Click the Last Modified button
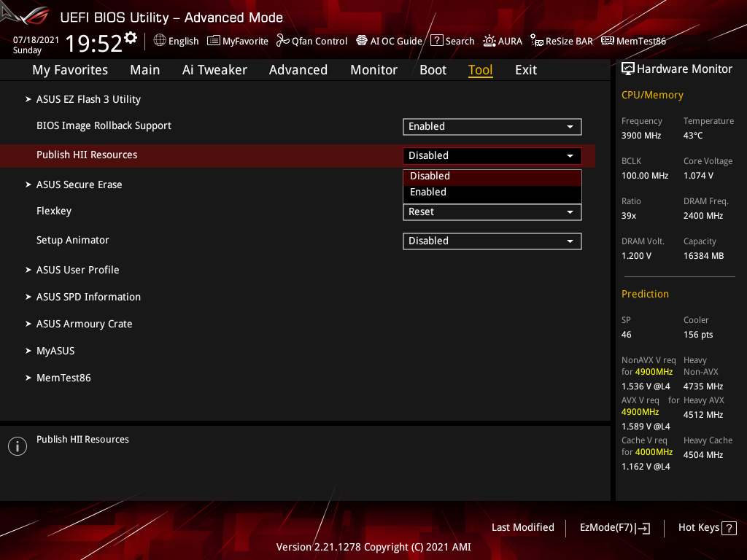 [522, 527]
